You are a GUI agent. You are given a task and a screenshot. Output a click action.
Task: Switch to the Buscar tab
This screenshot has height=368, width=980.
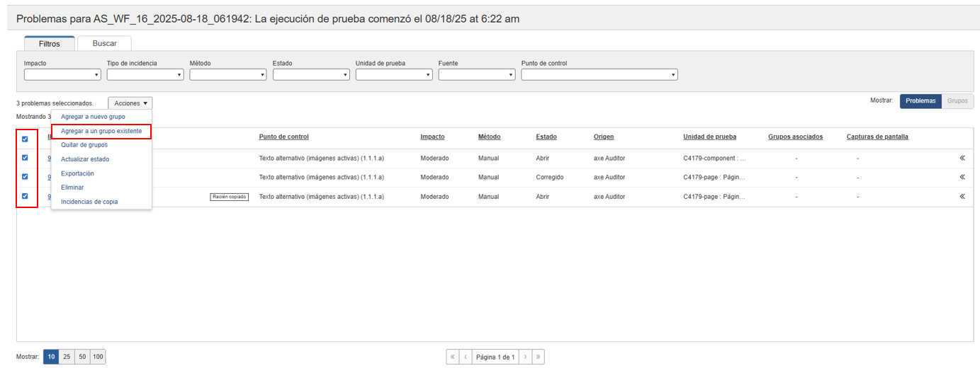click(104, 44)
